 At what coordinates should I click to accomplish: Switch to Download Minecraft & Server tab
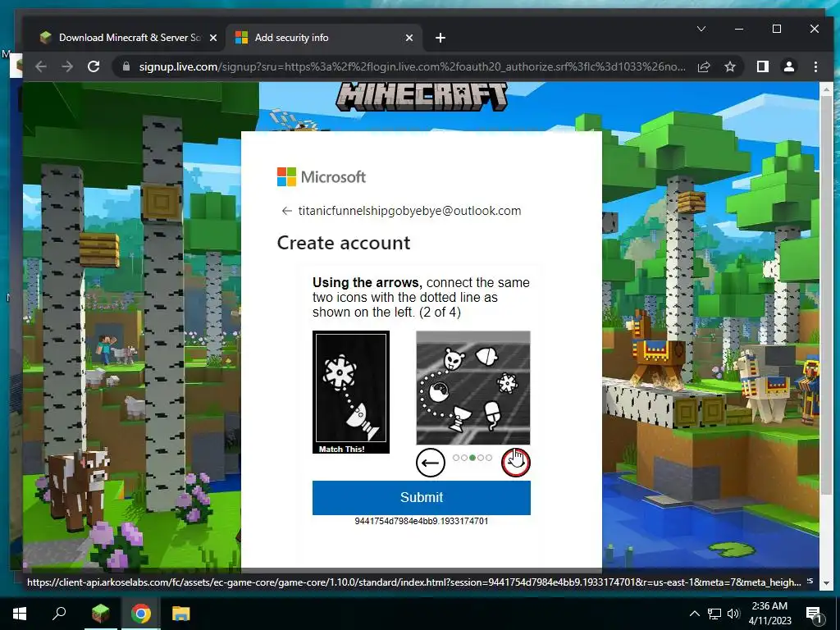[129, 38]
